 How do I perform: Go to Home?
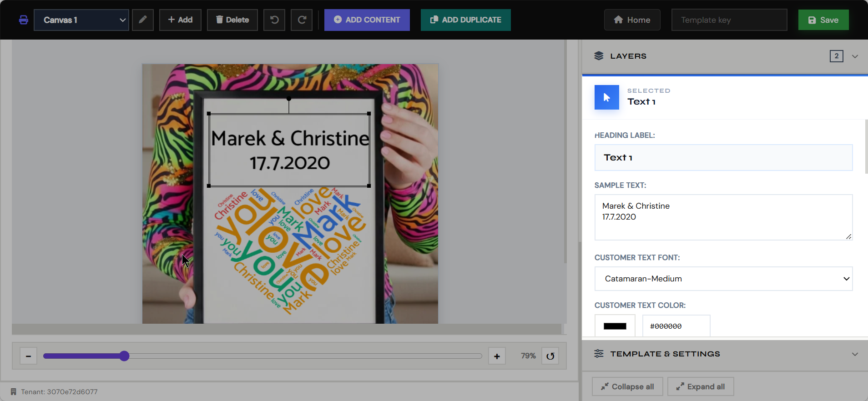coord(632,20)
